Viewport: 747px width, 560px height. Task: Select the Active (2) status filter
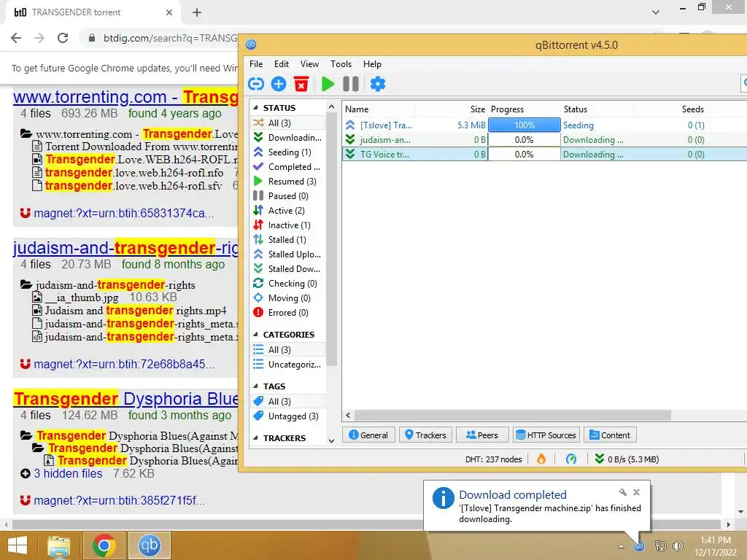click(x=287, y=211)
